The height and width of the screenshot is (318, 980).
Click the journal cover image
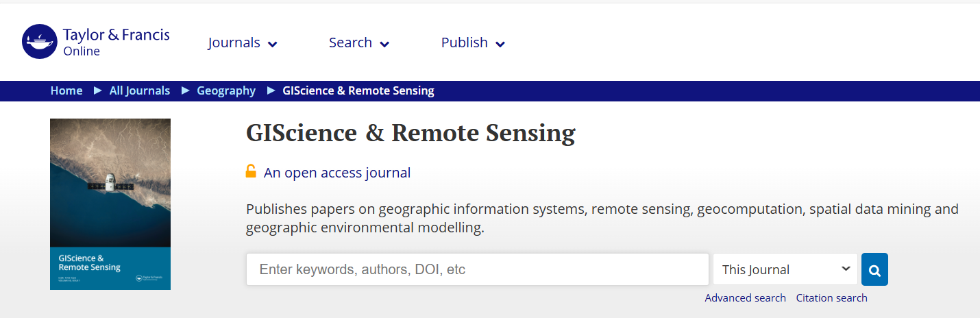pyautogui.click(x=110, y=204)
